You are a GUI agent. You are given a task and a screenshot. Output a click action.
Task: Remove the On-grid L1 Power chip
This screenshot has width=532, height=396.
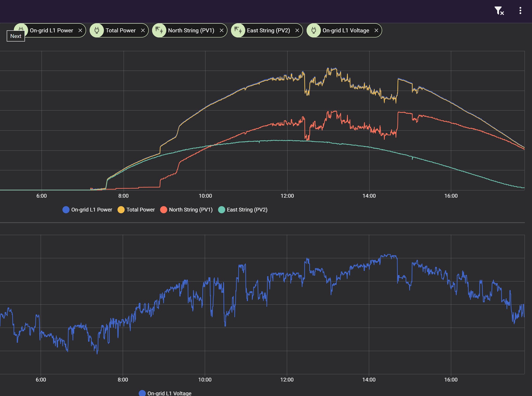[x=80, y=30]
